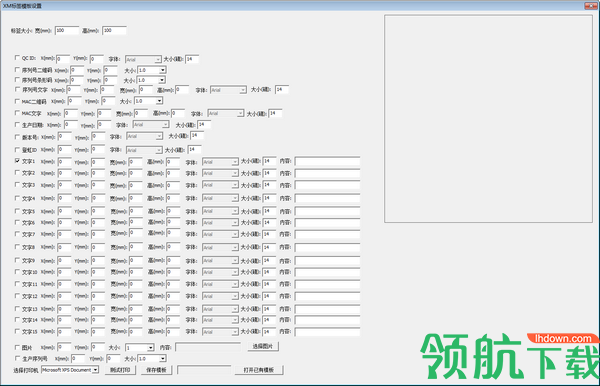Image resolution: width=600 pixels, height=386 pixels.
Task: Click the QC ID font size field
Action: 192,59
